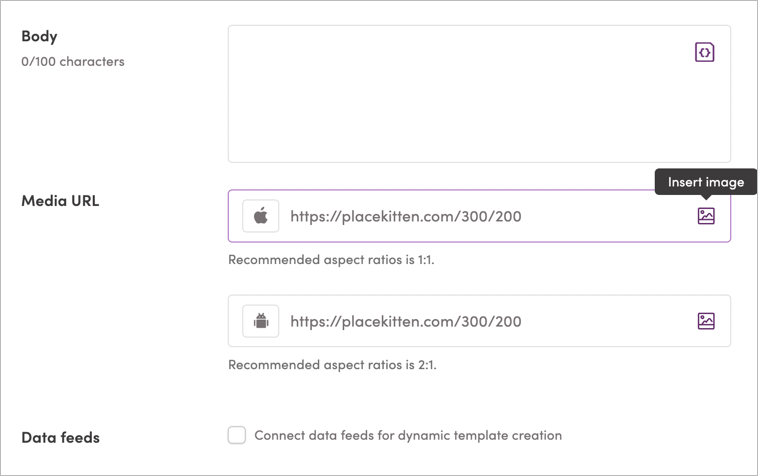Click the Apple platform icon

[x=261, y=216]
